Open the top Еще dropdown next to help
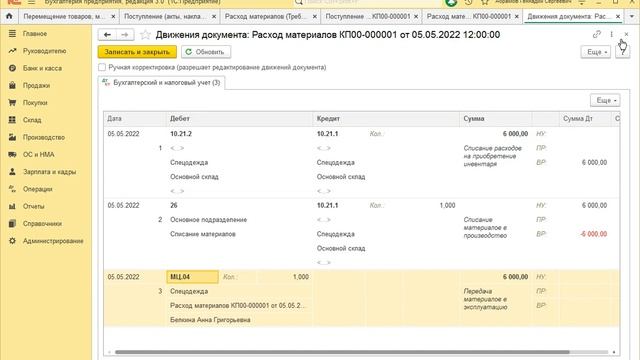 point(596,52)
